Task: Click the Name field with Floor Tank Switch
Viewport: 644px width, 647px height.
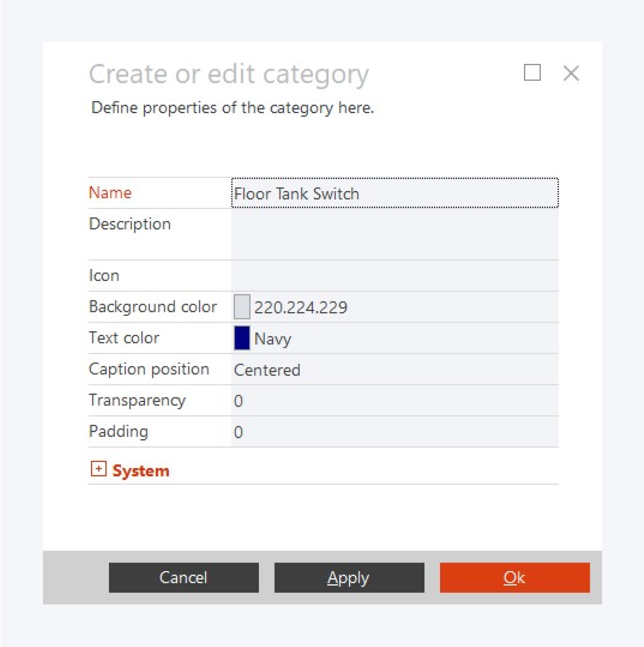Action: [x=394, y=193]
